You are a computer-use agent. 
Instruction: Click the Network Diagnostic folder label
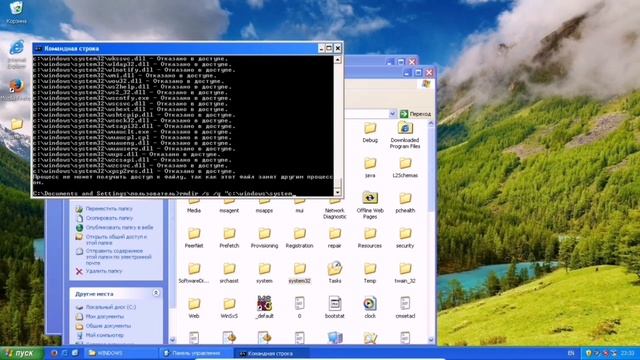tap(334, 213)
